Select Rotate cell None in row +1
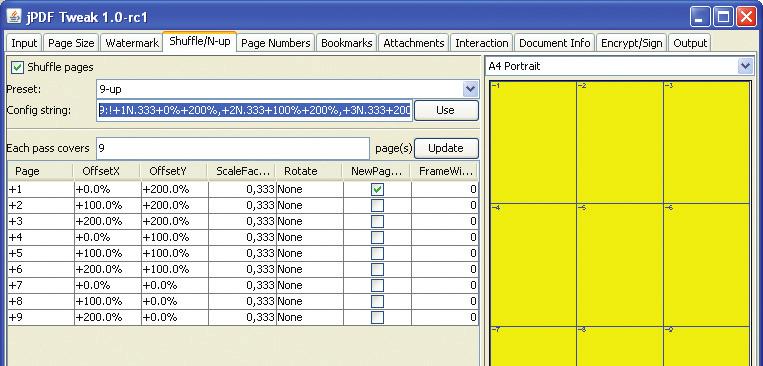763x366 pixels. tap(309, 189)
